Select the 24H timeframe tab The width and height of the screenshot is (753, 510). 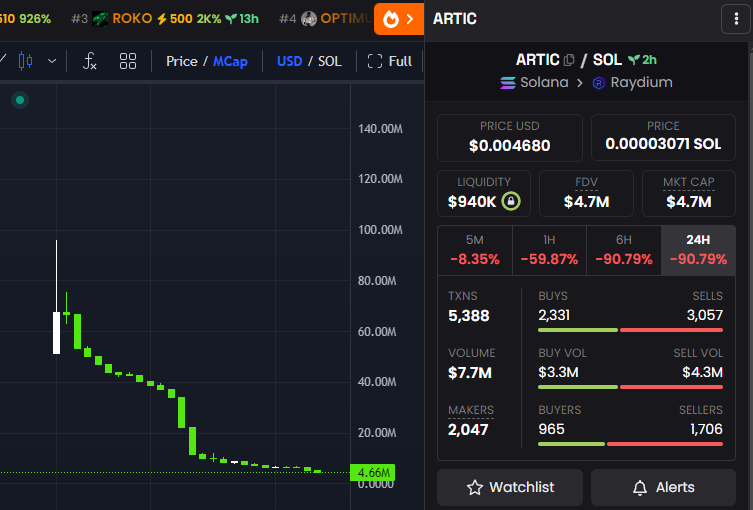[698, 250]
